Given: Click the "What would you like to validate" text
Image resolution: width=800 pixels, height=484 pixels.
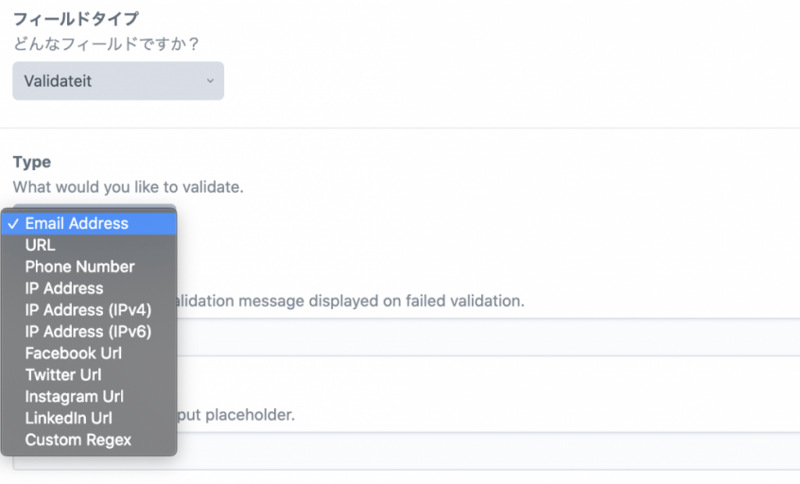Looking at the screenshot, I should 128,187.
